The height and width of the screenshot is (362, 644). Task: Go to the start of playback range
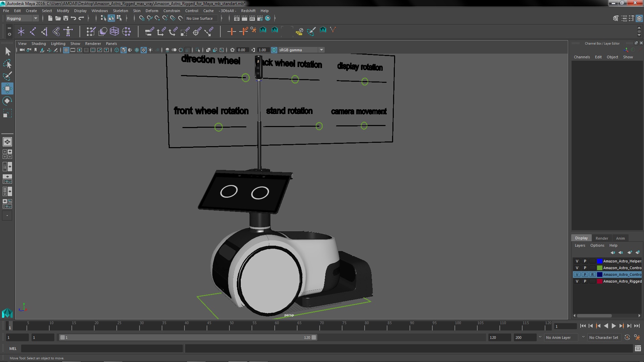pos(583,326)
